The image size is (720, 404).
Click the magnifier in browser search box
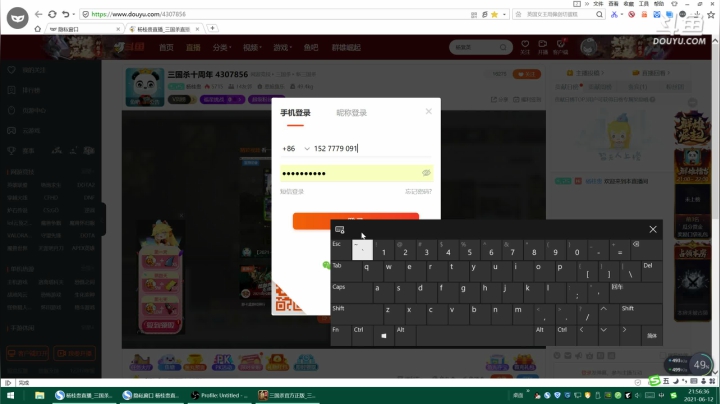tap(599, 15)
